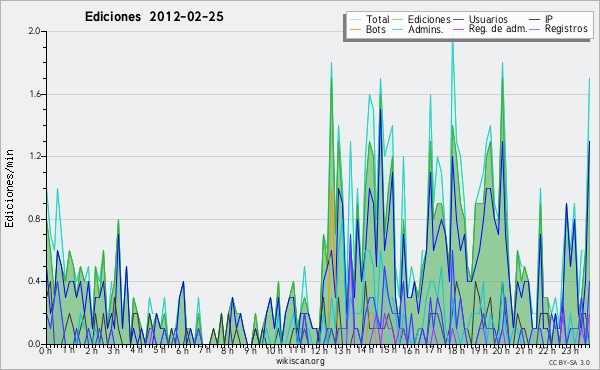This screenshot has height=370, width=600.
Task: Click the '21 h' x-axis tick label
Action: pyautogui.click(x=523, y=350)
